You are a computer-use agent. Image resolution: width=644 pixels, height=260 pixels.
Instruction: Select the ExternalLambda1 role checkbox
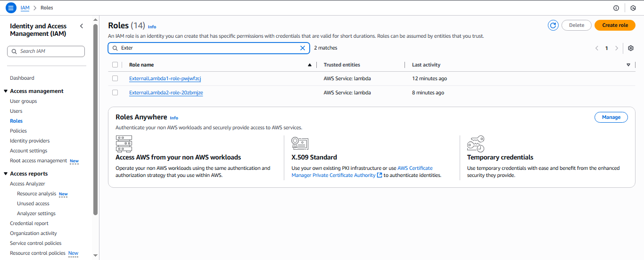(115, 78)
